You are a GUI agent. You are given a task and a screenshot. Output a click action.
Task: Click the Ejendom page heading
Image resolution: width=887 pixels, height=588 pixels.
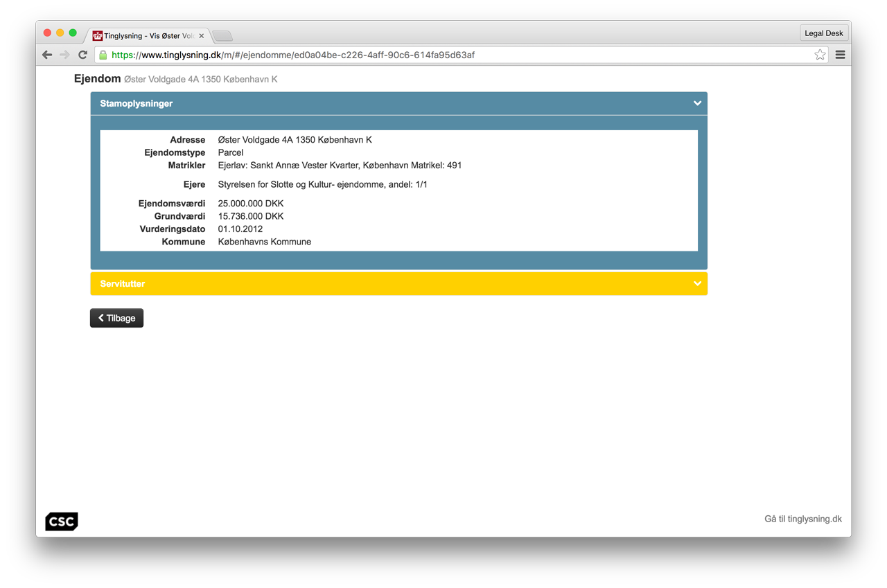point(97,78)
